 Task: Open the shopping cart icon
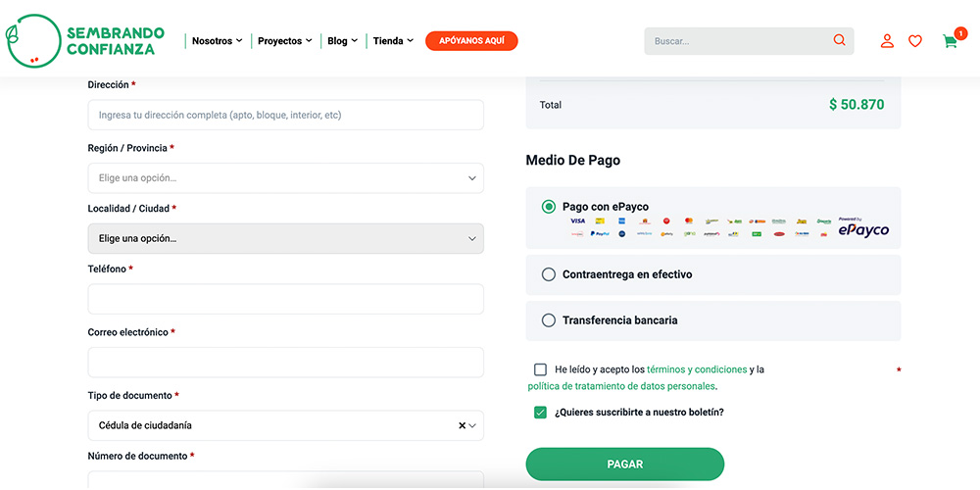point(950,41)
